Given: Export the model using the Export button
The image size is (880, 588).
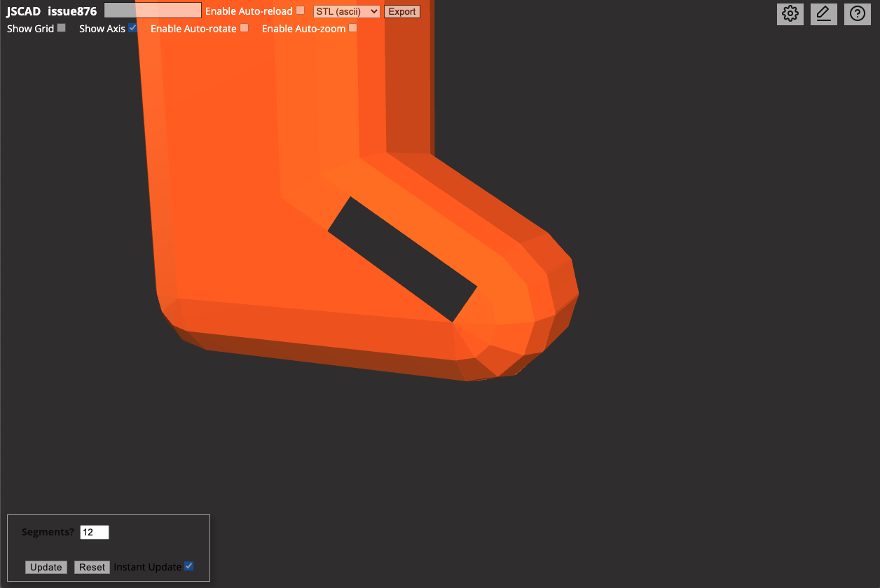Looking at the screenshot, I should click(x=401, y=11).
